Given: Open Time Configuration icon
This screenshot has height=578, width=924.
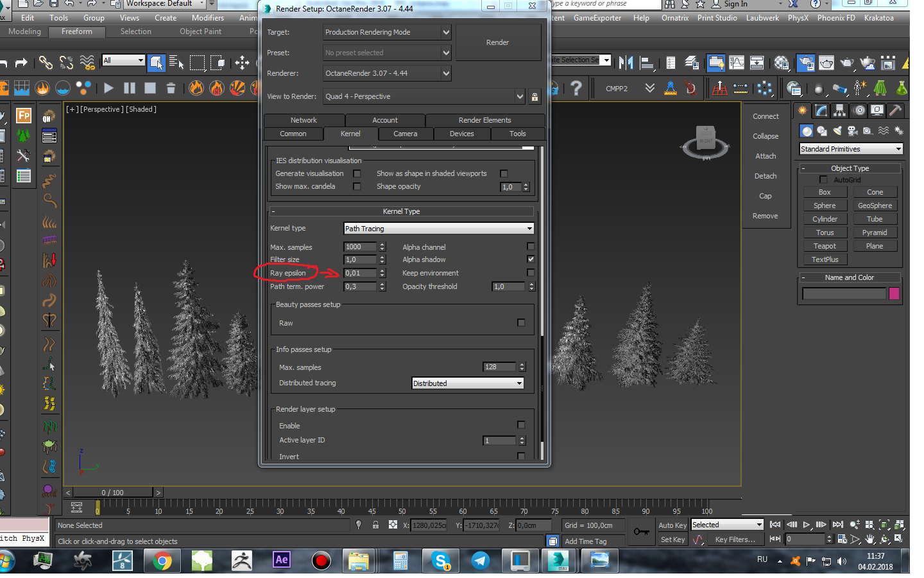Looking at the screenshot, I should [x=843, y=539].
